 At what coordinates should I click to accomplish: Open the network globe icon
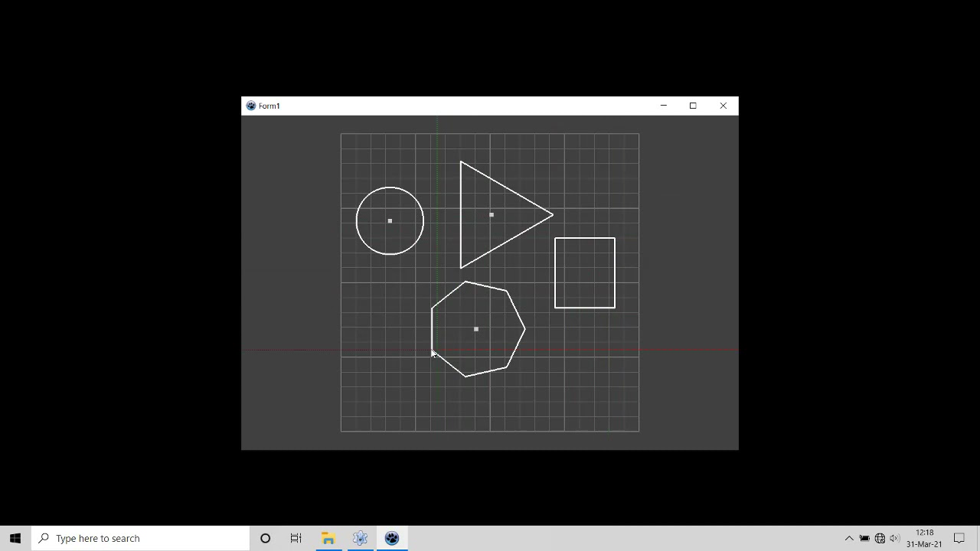pos(880,538)
